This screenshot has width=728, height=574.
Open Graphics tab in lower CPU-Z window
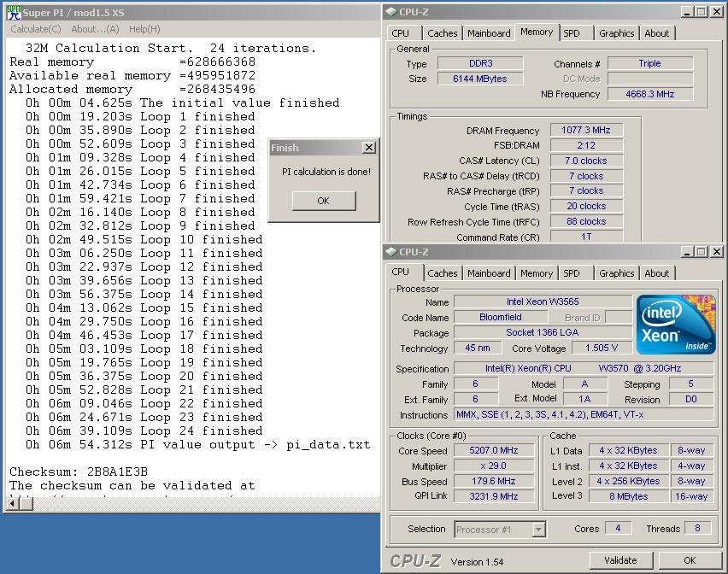[x=617, y=273]
